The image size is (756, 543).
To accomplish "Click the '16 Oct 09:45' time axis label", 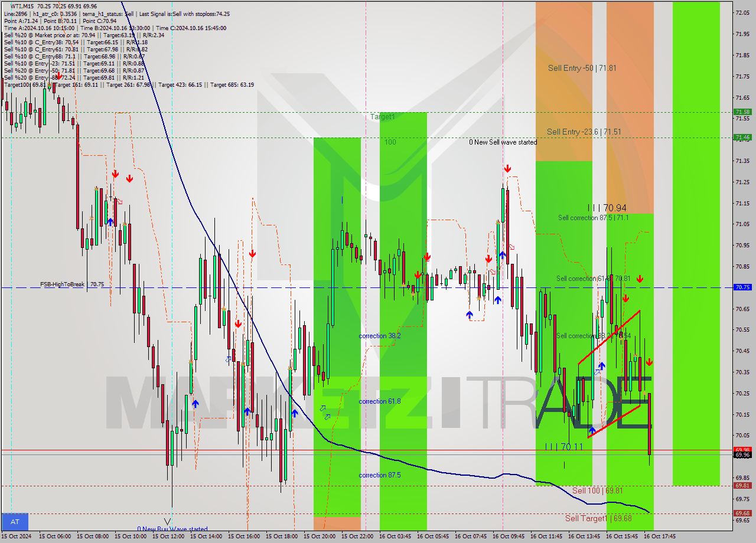I will click(509, 537).
